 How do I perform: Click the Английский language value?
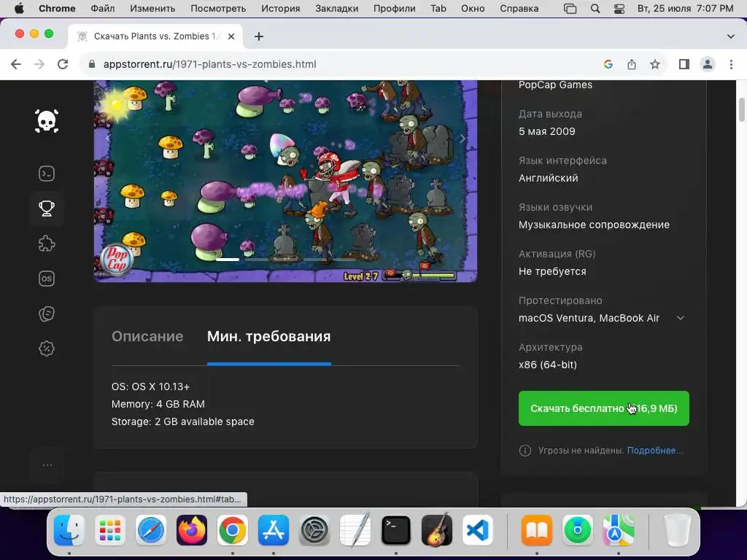[x=549, y=178]
